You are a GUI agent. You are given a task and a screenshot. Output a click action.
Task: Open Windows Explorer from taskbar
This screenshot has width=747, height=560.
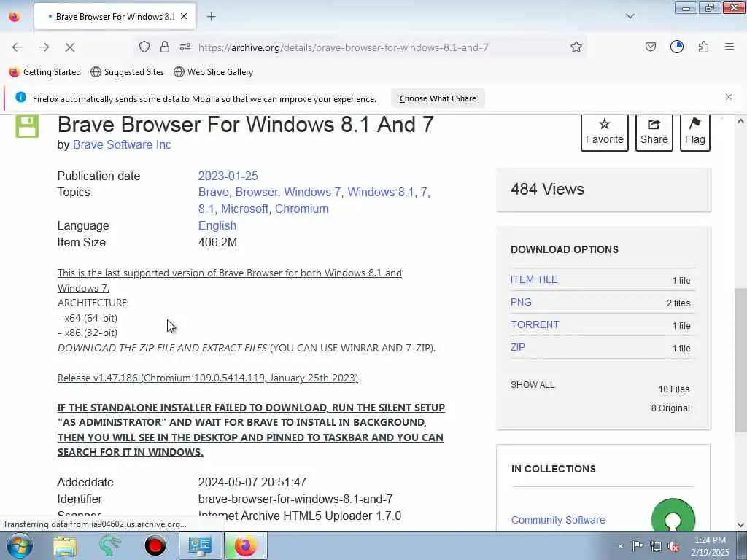65,546
